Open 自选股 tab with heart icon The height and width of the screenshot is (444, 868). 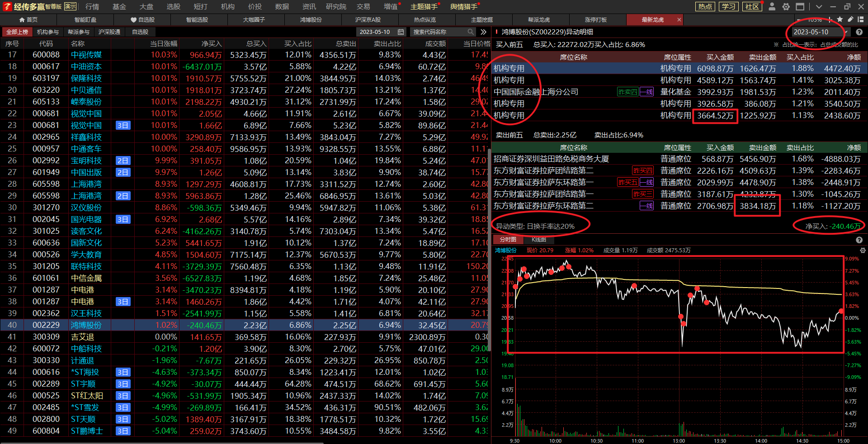tap(142, 20)
